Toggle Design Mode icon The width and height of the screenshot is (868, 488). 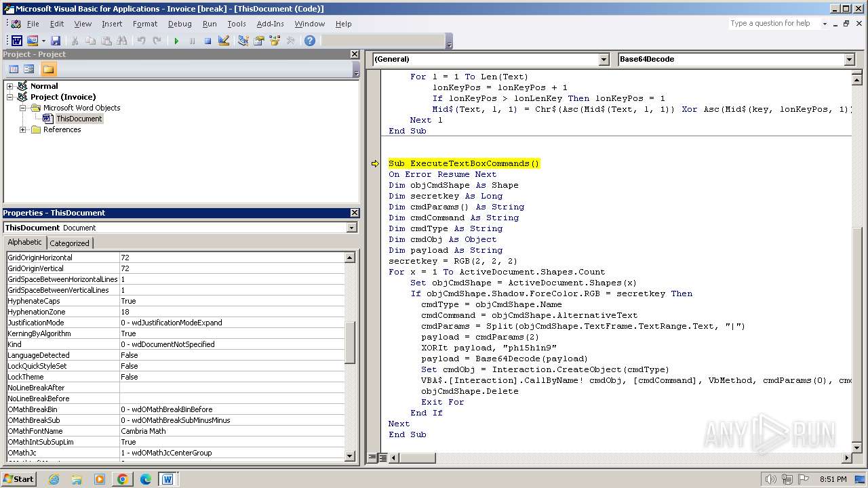coord(223,41)
